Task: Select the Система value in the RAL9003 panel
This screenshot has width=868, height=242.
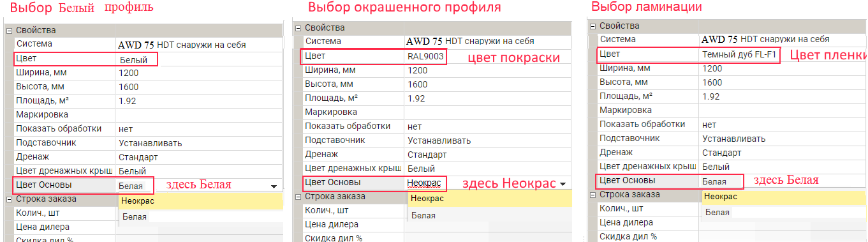Action: coord(470,41)
